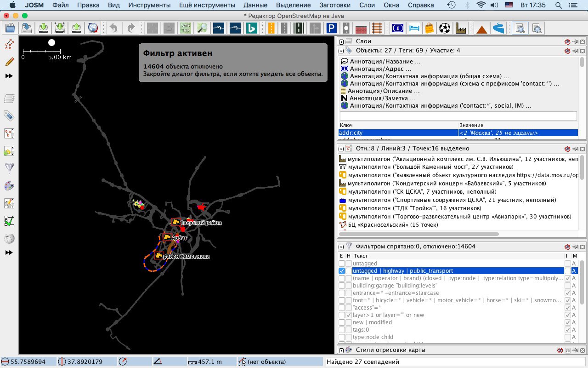Expand more tools arrows below pencil tool
588x368 pixels.
click(x=9, y=76)
